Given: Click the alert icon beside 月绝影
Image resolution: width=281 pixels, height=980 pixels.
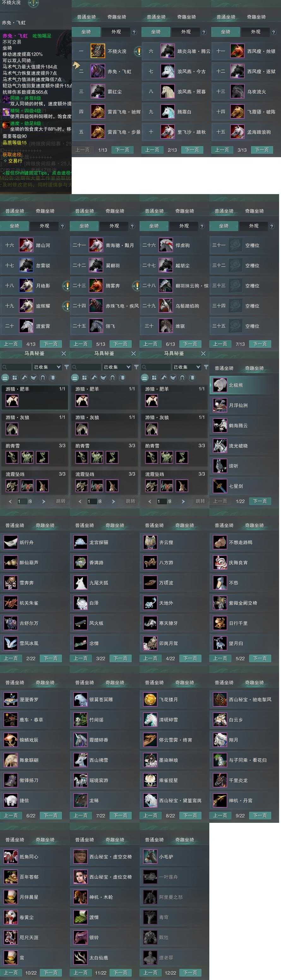Looking at the screenshot, I should pos(66,285).
